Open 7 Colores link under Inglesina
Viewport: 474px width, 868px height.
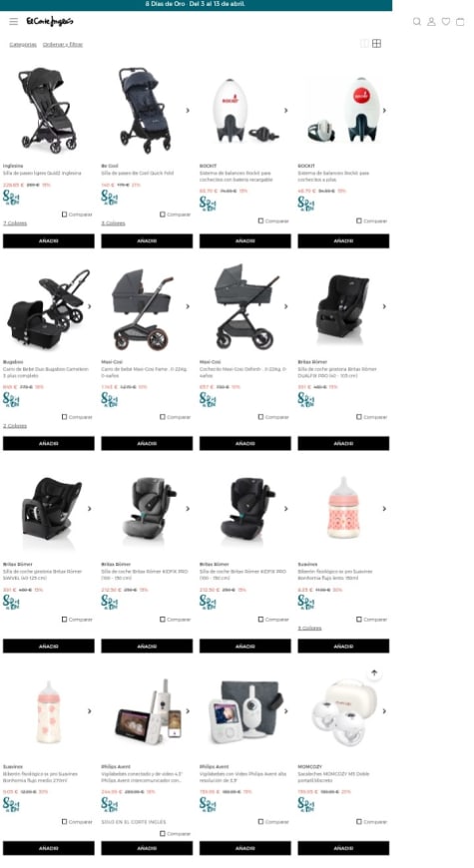[x=15, y=223]
